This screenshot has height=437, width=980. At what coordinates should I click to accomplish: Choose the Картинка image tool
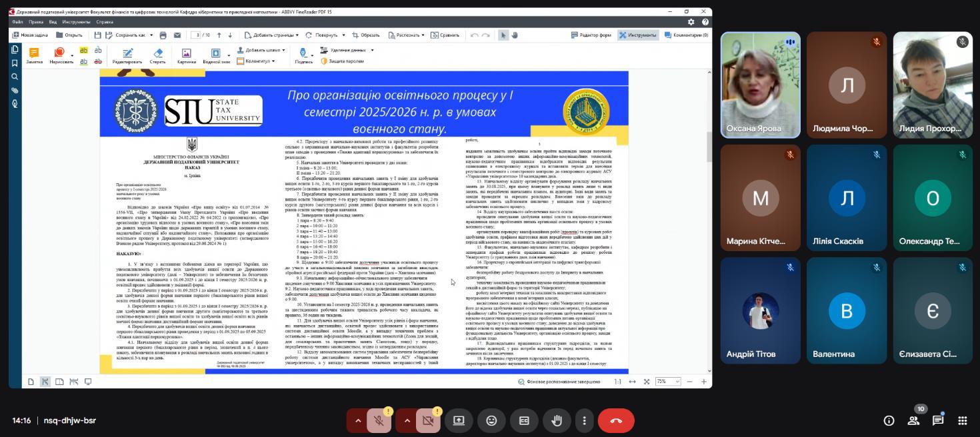[187, 55]
